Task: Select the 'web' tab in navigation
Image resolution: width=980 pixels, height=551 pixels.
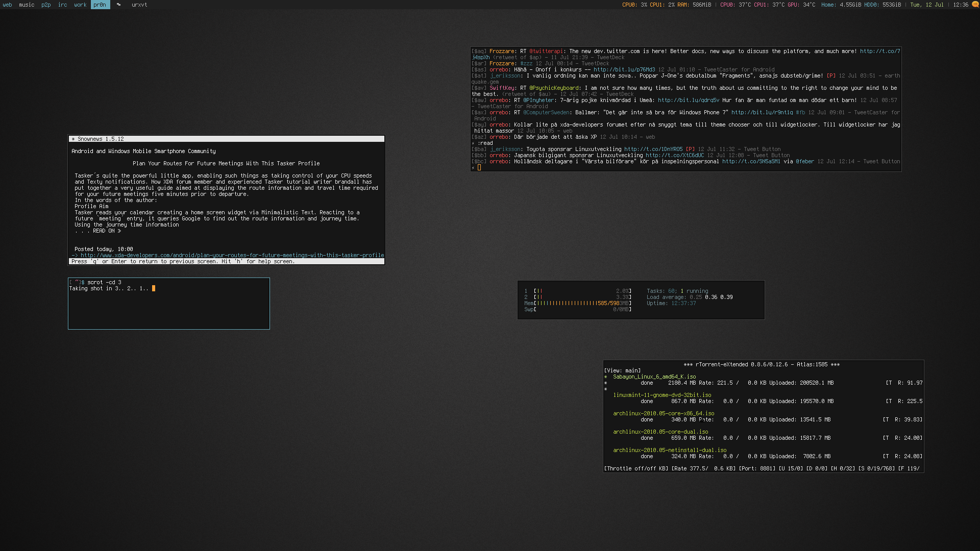Action: pyautogui.click(x=7, y=5)
